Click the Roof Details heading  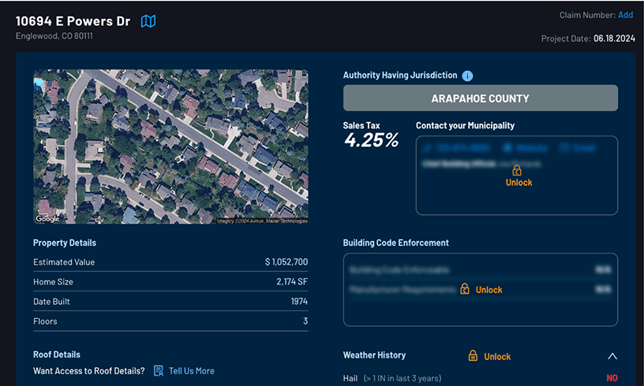(x=57, y=354)
